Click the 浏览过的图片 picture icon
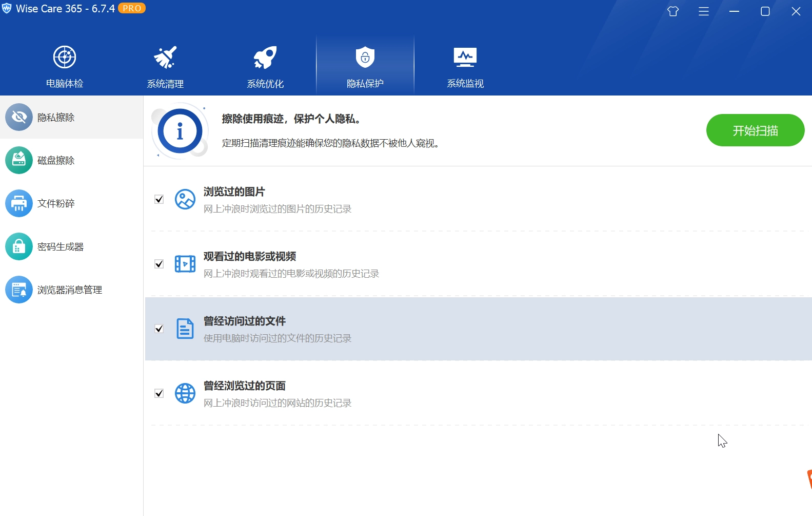This screenshot has height=516, width=812. click(185, 199)
